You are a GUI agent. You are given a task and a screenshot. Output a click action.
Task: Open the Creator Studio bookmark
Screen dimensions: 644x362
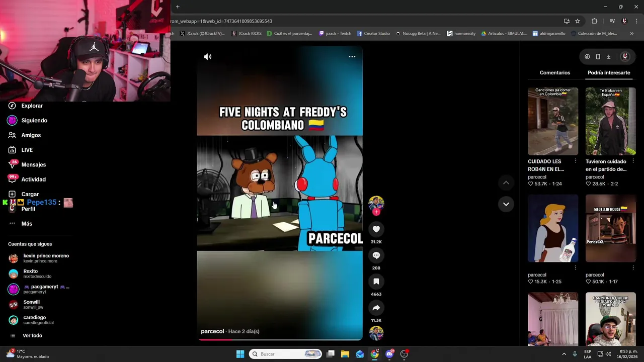pos(373,34)
